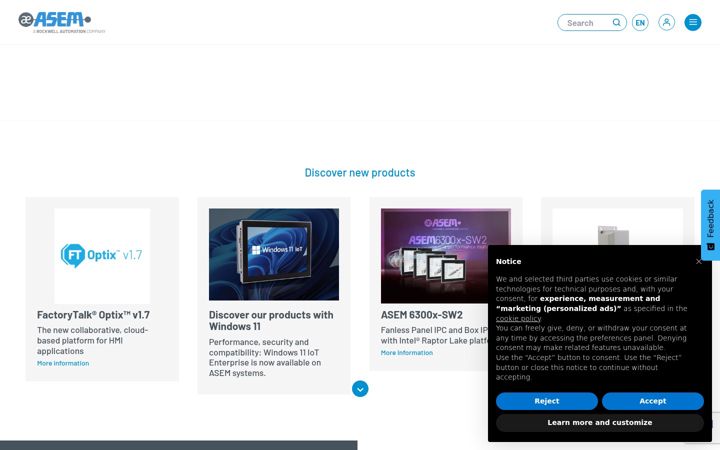Click the FT Optix v1.7 thumbnail
Screen dimensions: 720x450
(102, 256)
